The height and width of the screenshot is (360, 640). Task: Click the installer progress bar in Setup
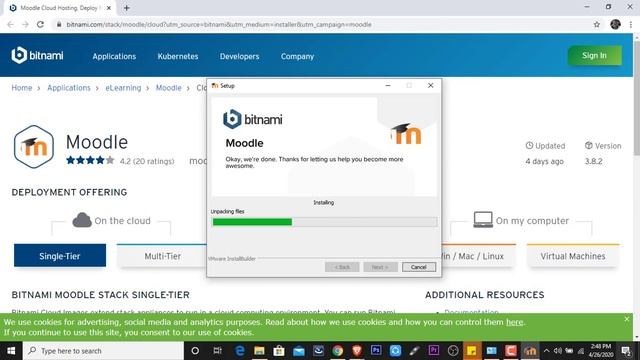(324, 222)
